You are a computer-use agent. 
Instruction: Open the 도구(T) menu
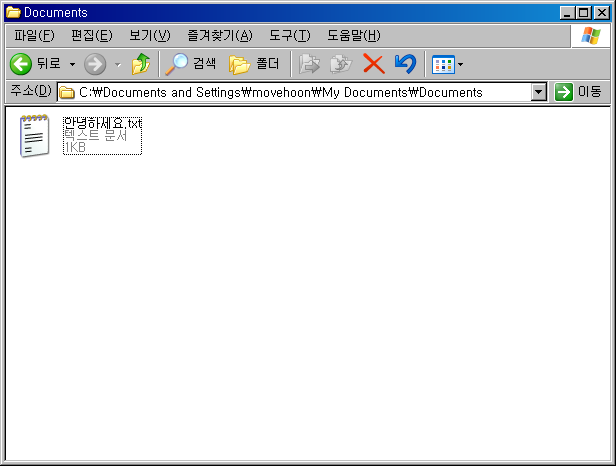point(290,36)
